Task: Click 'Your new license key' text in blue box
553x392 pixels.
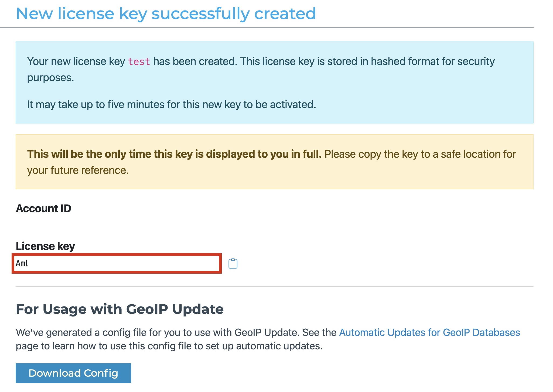Action: (76, 61)
